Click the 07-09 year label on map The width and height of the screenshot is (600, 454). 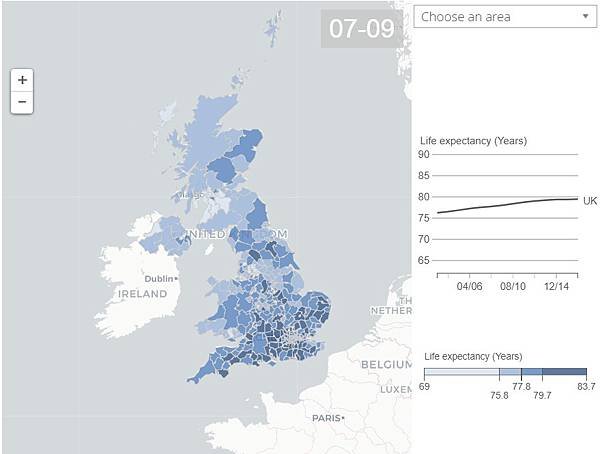pos(362,29)
